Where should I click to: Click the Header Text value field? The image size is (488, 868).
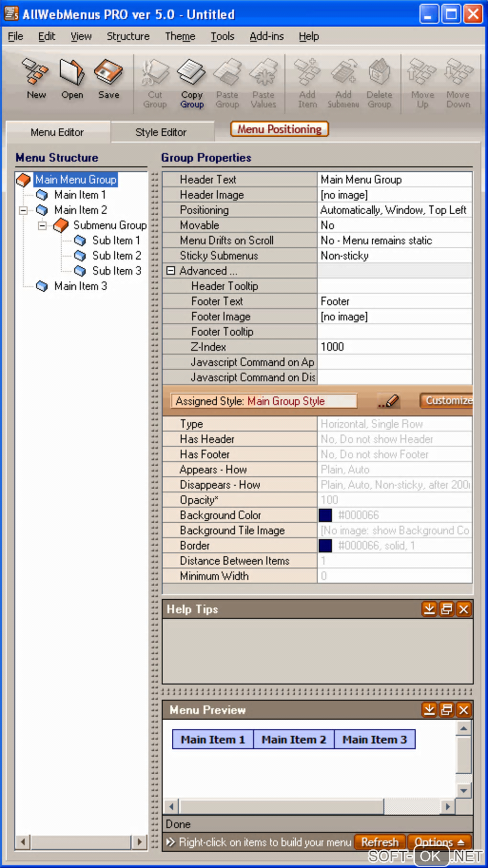click(x=395, y=180)
